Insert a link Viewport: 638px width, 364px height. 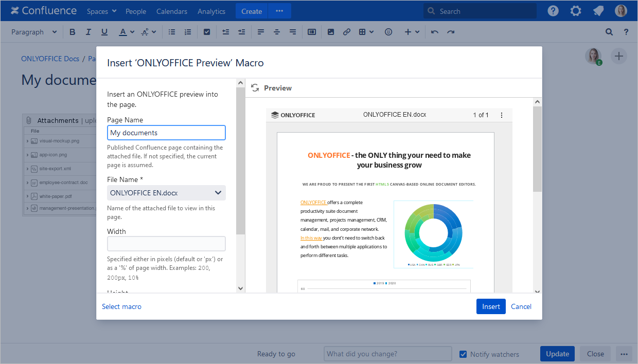[x=346, y=31]
